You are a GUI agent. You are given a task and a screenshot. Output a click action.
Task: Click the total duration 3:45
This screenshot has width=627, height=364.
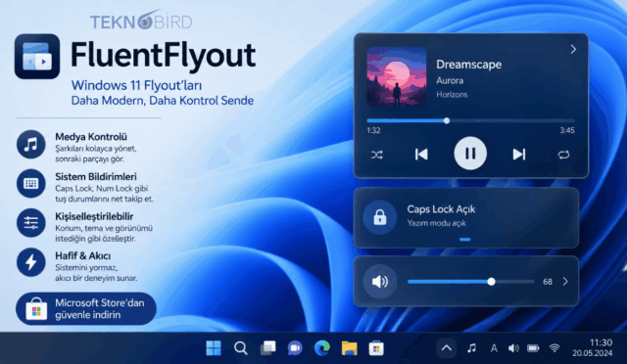pyautogui.click(x=567, y=131)
